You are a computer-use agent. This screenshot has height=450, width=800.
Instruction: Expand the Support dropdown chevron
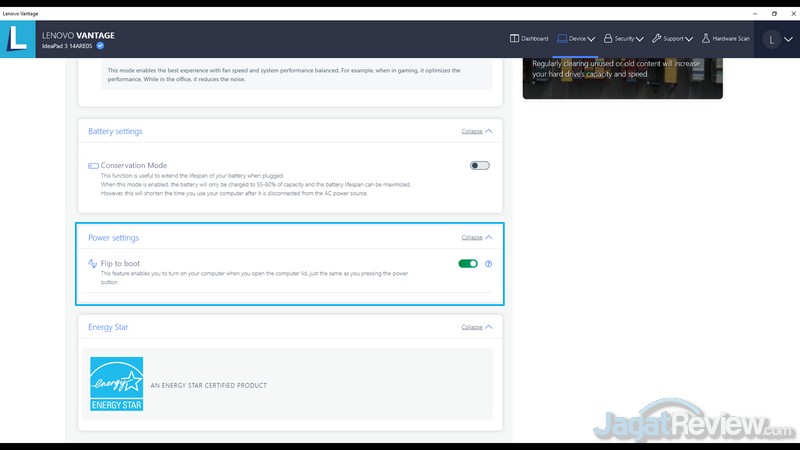point(689,39)
